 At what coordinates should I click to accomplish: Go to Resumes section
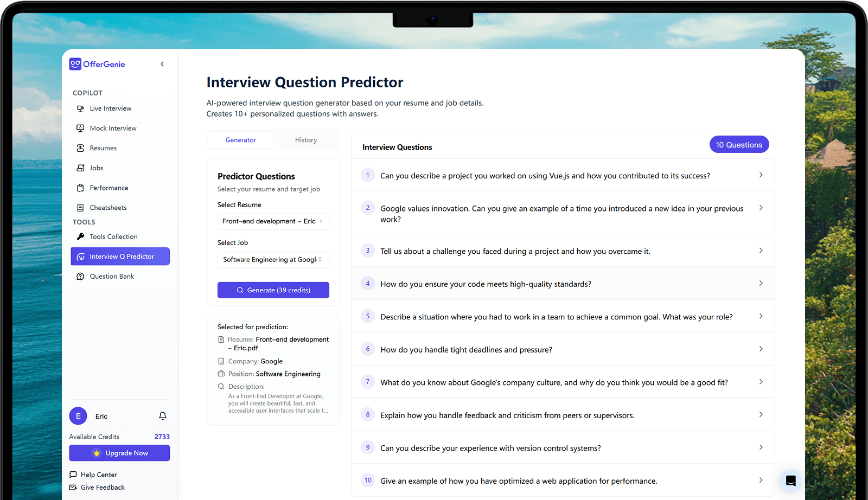click(x=103, y=148)
